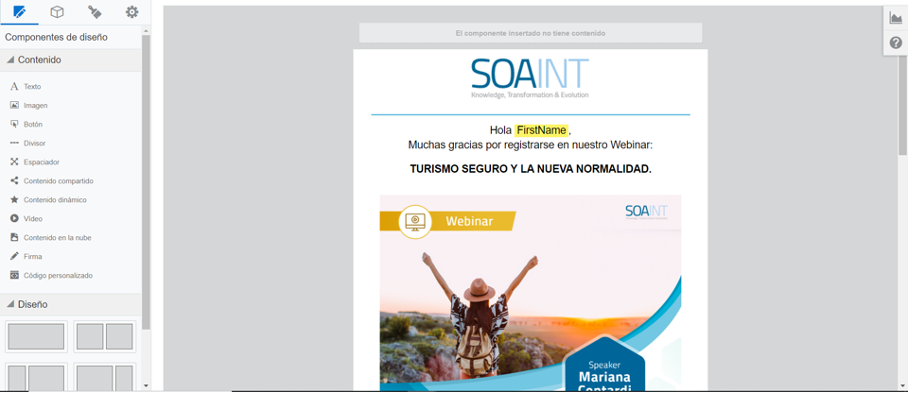The width and height of the screenshot is (908, 393).
Task: Open the paint bucket style tab
Action: pyautogui.click(x=94, y=12)
